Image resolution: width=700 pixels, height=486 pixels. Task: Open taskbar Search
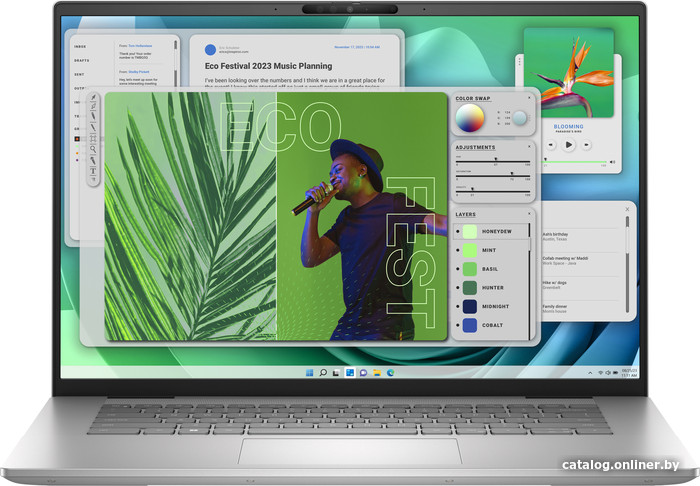point(323,372)
